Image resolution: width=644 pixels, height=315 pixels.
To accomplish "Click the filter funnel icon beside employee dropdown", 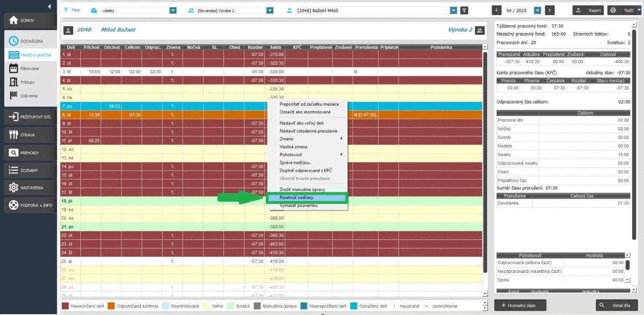I will pos(464,10).
